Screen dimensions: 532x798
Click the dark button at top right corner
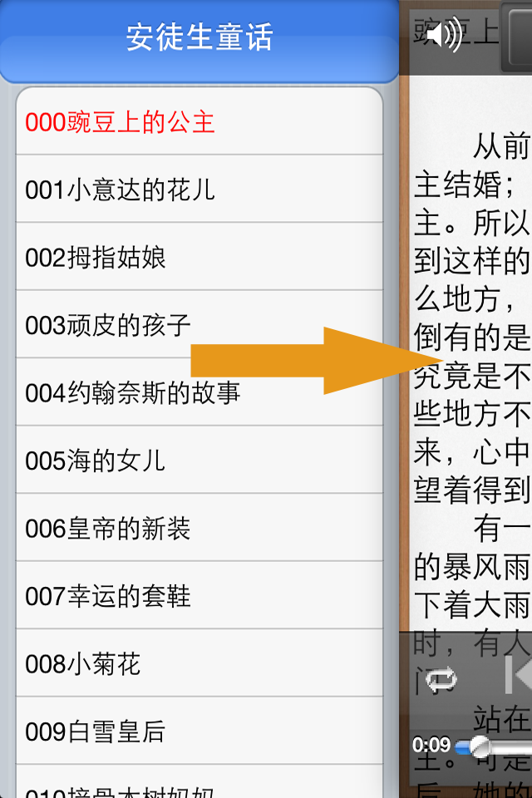tap(517, 37)
